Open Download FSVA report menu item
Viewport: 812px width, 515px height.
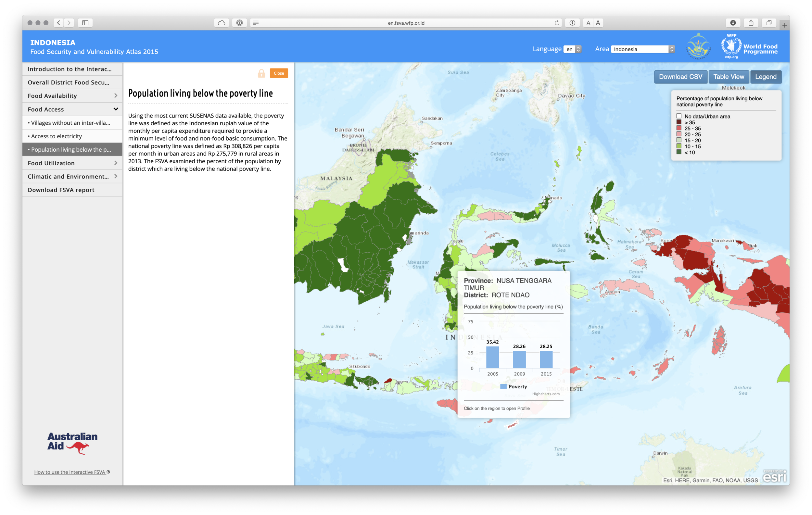click(72, 190)
